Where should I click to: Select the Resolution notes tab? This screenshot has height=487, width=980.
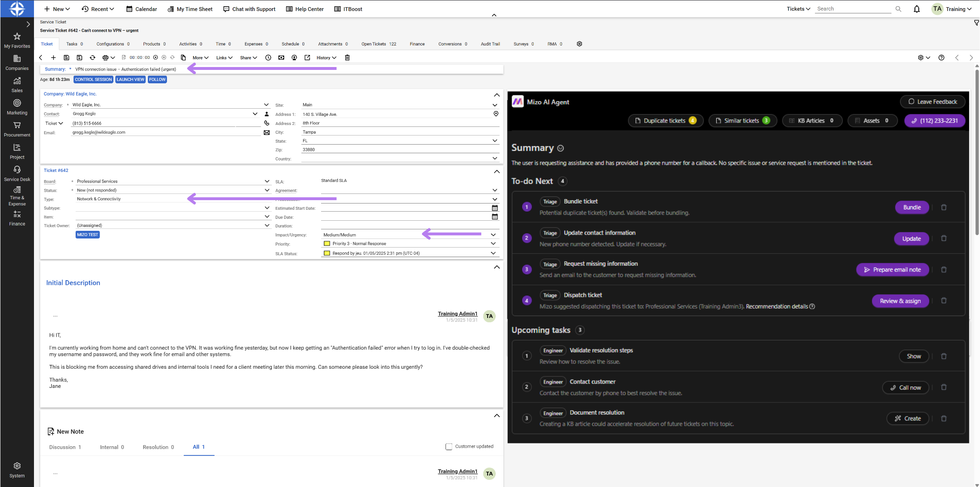(158, 447)
